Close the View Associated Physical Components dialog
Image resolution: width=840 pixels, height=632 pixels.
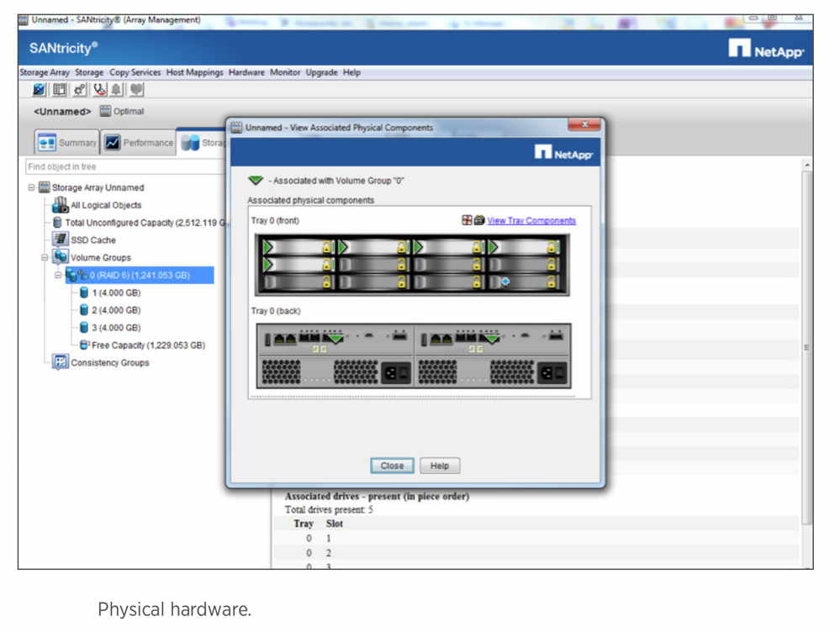pos(584,124)
